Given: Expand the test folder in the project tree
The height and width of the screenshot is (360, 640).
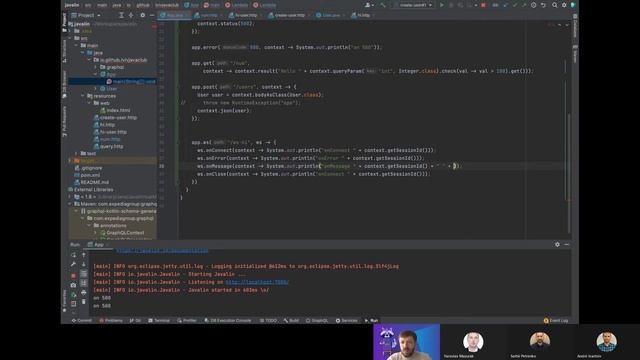Looking at the screenshot, I should [x=76, y=153].
